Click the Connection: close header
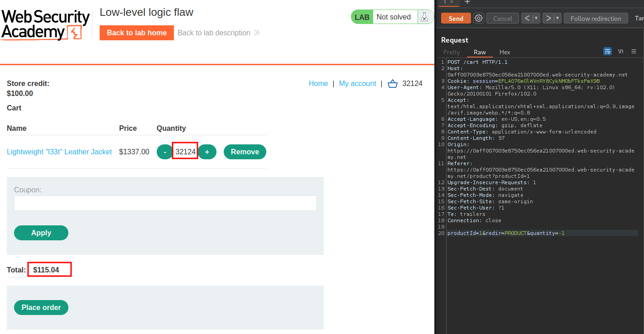Viewport: 644px width, 334px height. click(x=474, y=220)
